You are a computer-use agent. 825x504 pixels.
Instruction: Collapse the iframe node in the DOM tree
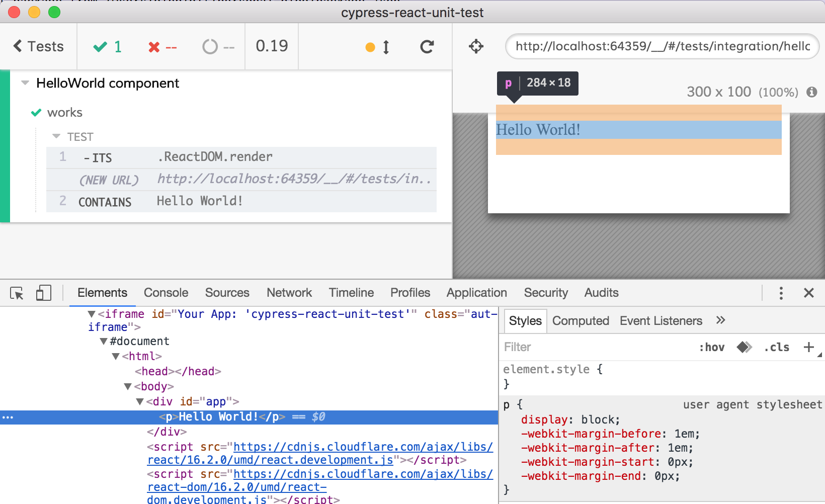point(92,314)
